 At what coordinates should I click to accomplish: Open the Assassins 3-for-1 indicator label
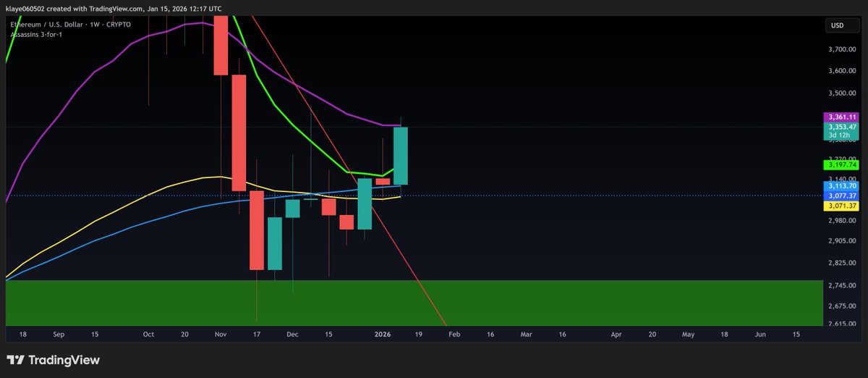(x=36, y=34)
